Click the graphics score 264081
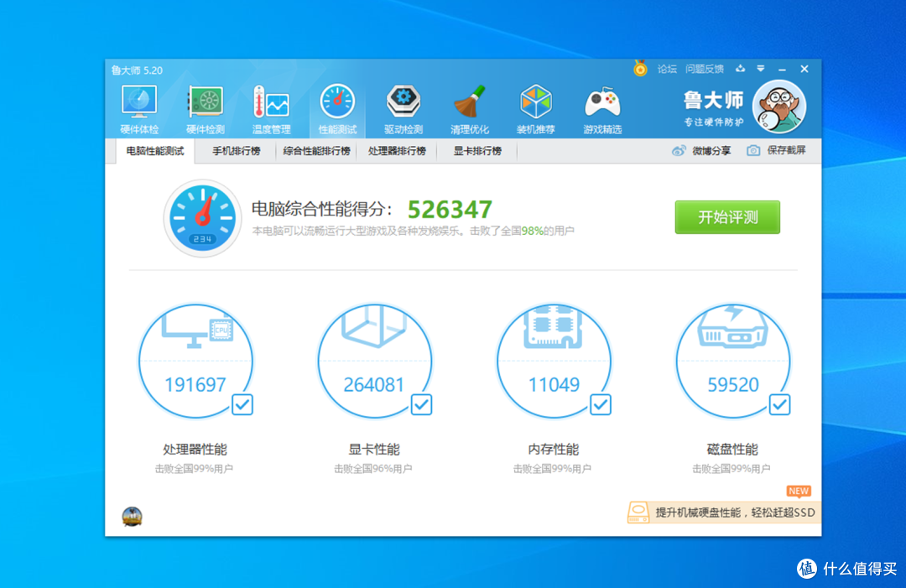This screenshot has height=588, width=906. pyautogui.click(x=374, y=385)
